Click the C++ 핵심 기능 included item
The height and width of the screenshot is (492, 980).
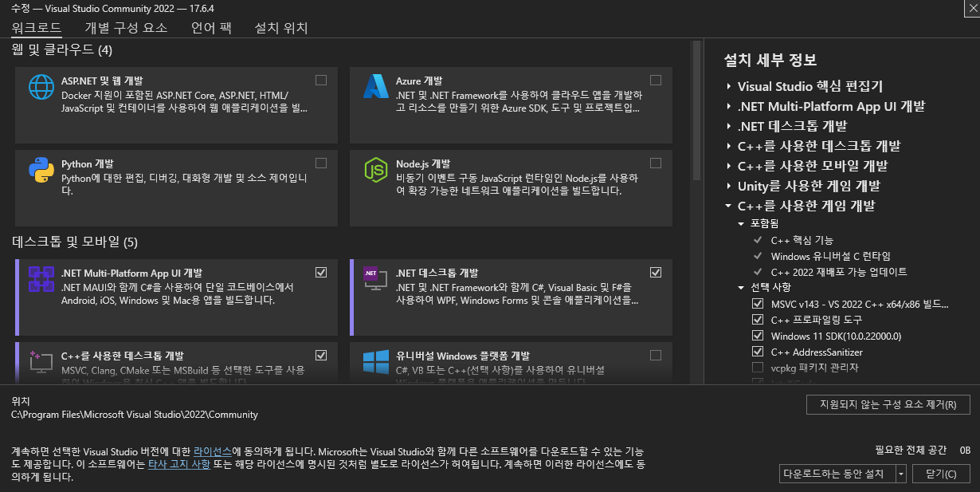tap(802, 240)
